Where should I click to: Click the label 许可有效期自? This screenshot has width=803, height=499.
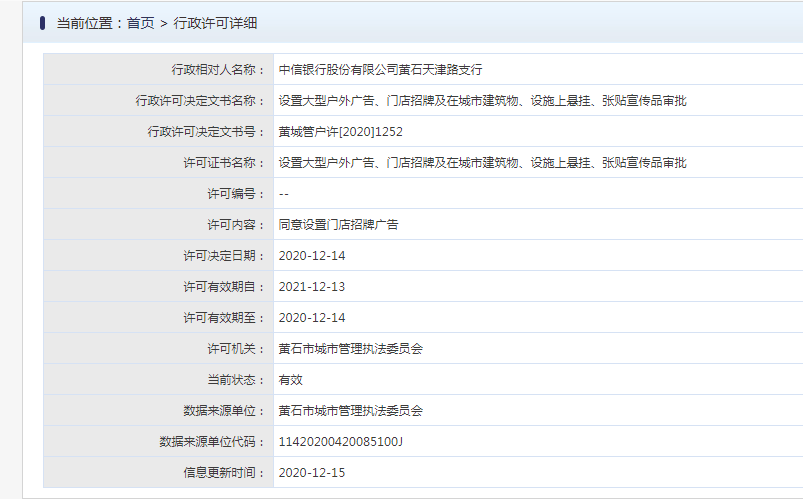[x=225, y=287]
